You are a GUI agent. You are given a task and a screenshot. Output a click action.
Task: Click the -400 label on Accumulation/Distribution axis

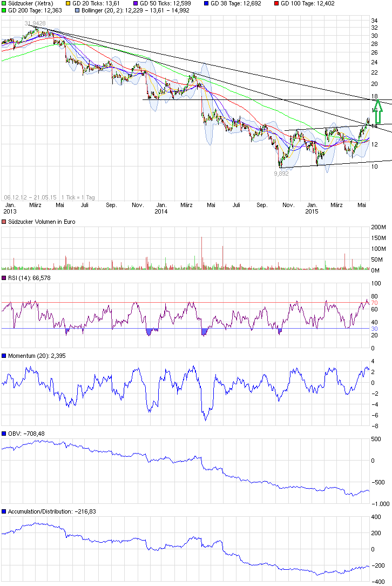(378, 582)
